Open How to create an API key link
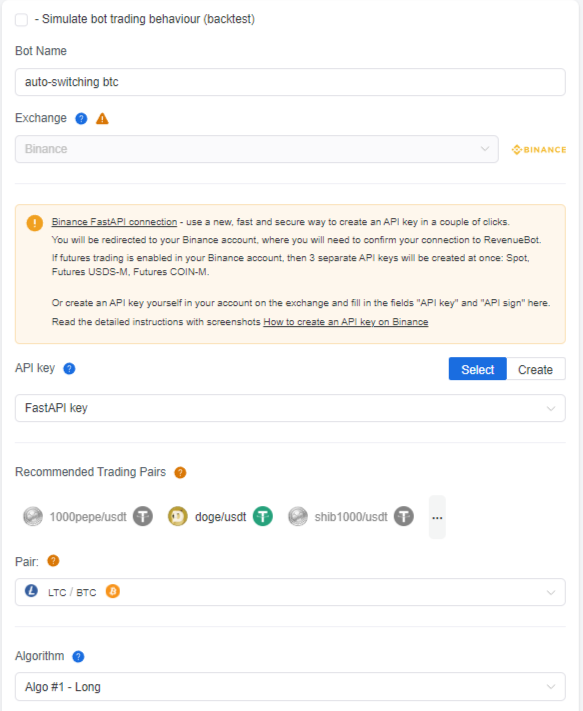The width and height of the screenshot is (583, 711). pos(345,322)
